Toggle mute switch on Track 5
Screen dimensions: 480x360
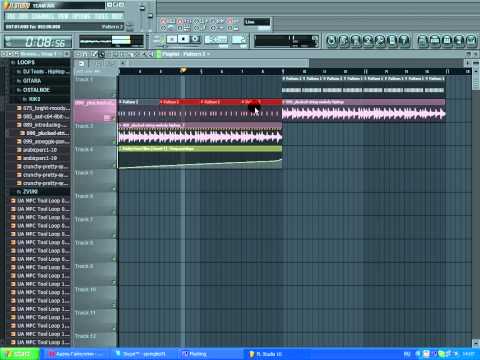pos(114,189)
